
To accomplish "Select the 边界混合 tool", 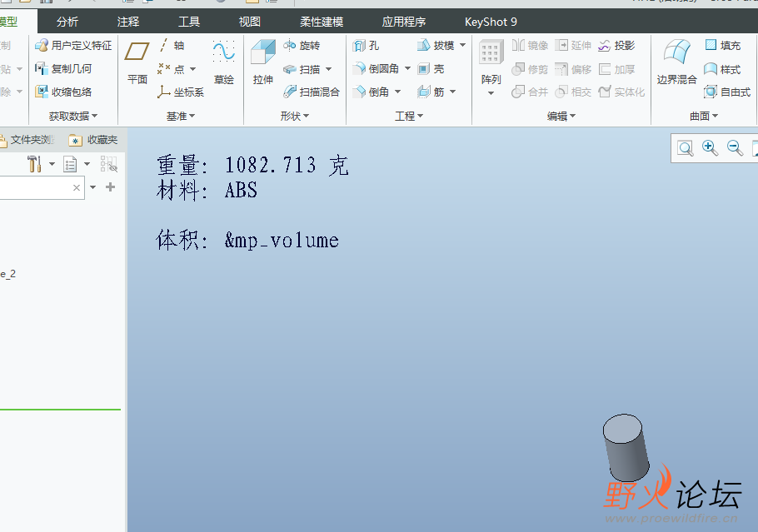I will [676, 62].
